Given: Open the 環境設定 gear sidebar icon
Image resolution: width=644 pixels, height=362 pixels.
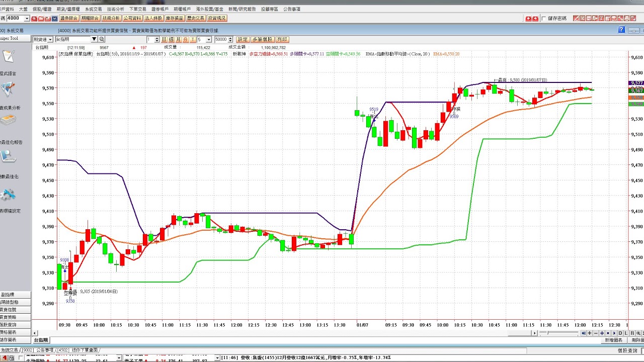Looking at the screenshot, I should [8, 195].
